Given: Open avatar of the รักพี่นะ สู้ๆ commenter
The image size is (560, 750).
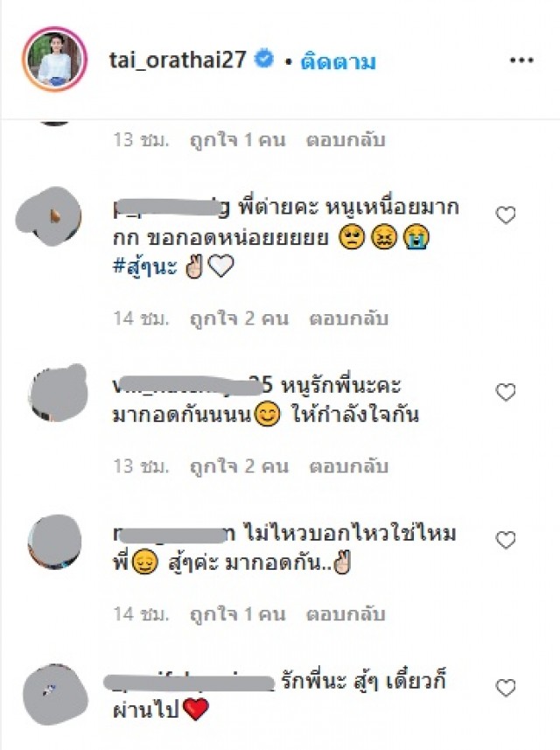Looking at the screenshot, I should 55,694.
